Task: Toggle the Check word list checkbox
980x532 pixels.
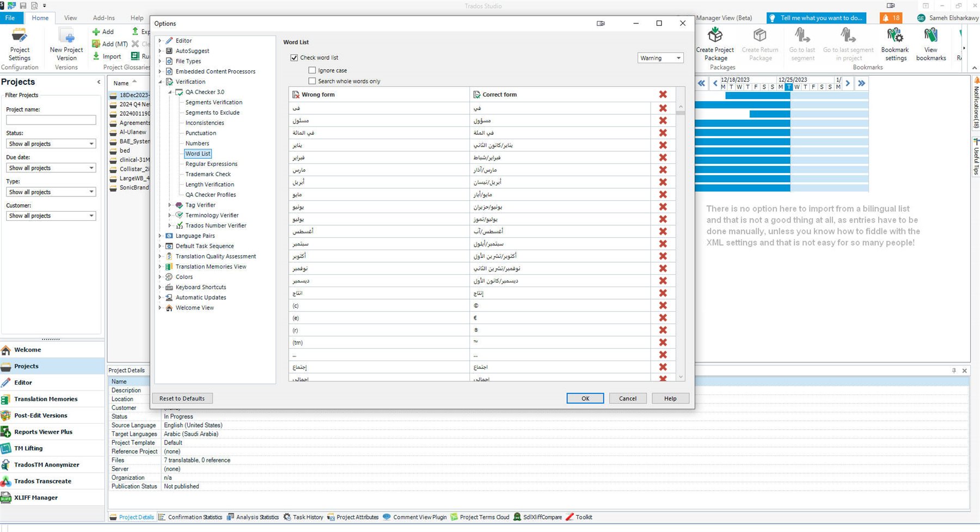Action: pyautogui.click(x=294, y=58)
